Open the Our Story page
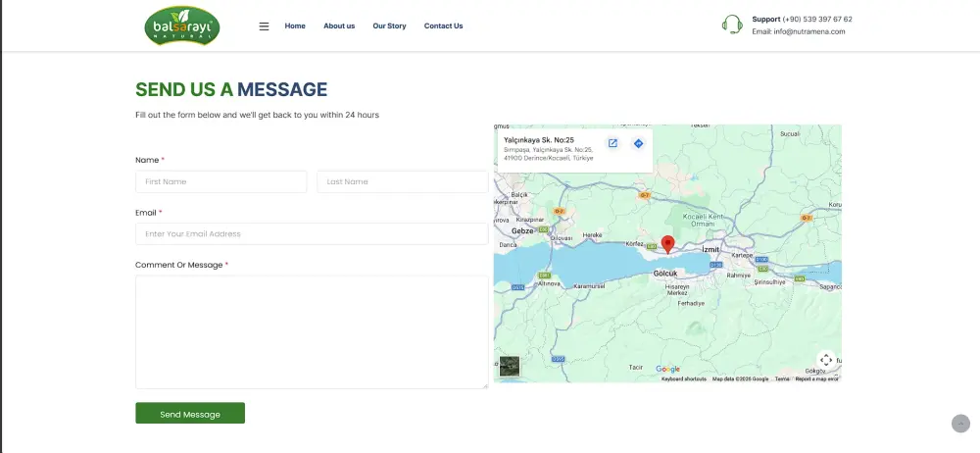Screen dimensions: 980x453 pos(389,26)
